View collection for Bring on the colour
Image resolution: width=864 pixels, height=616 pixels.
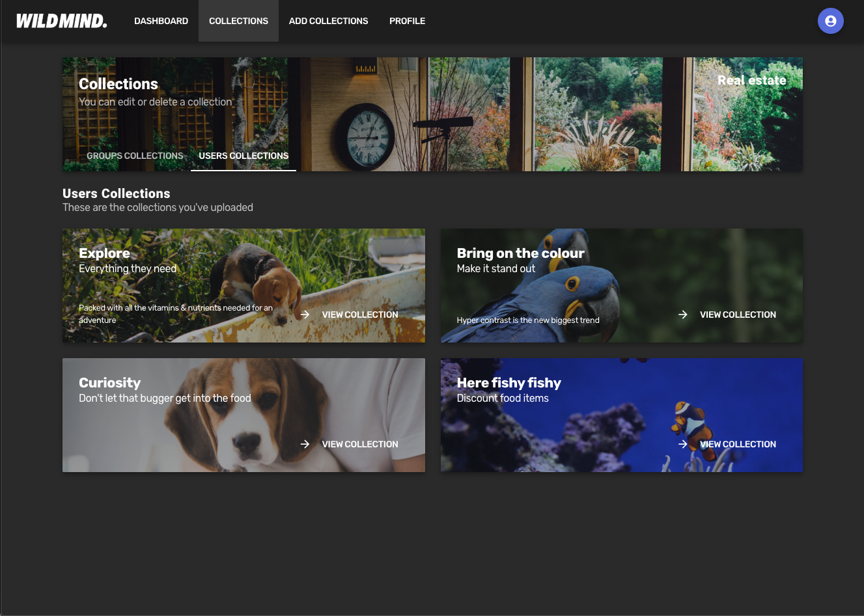coord(738,315)
